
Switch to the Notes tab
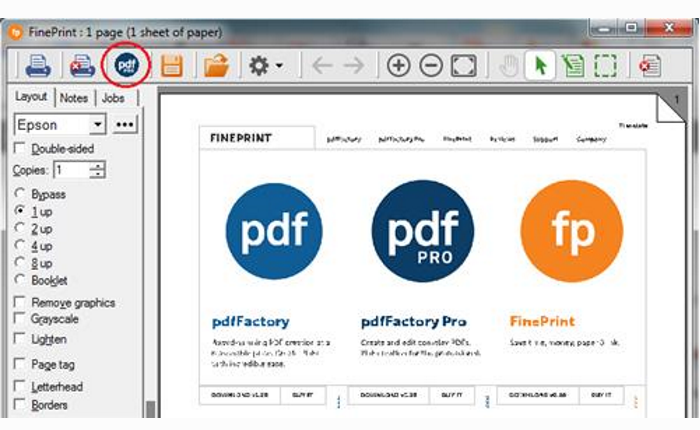coord(74,98)
